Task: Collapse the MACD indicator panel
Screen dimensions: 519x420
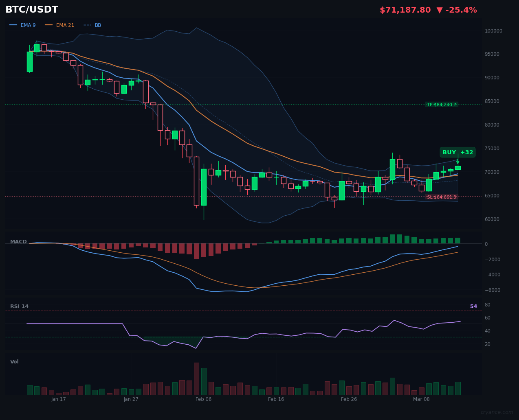Action: [x=18, y=241]
